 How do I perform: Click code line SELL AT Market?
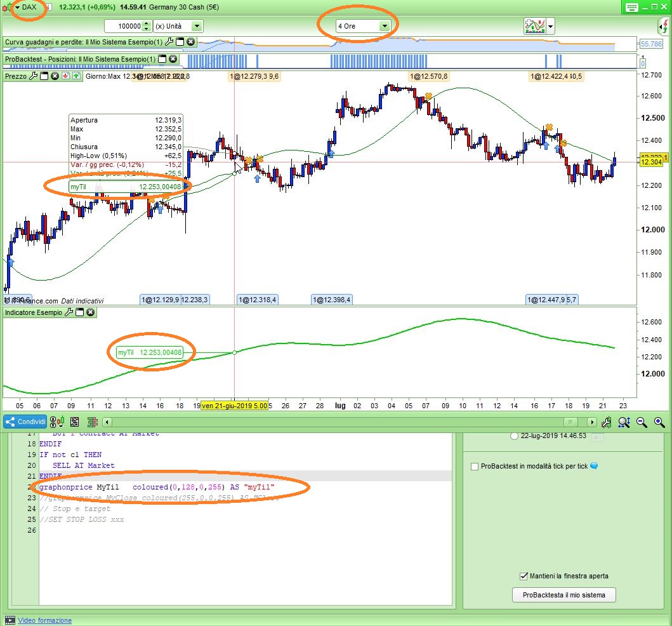coord(84,465)
